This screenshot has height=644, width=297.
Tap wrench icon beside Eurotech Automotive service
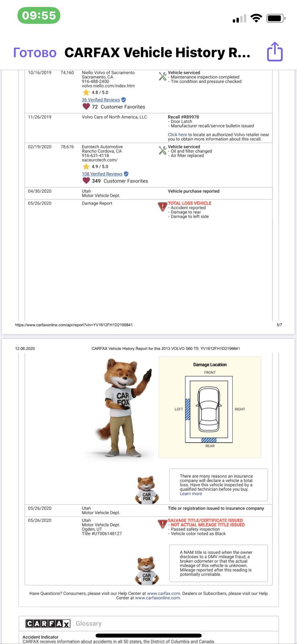click(x=162, y=150)
